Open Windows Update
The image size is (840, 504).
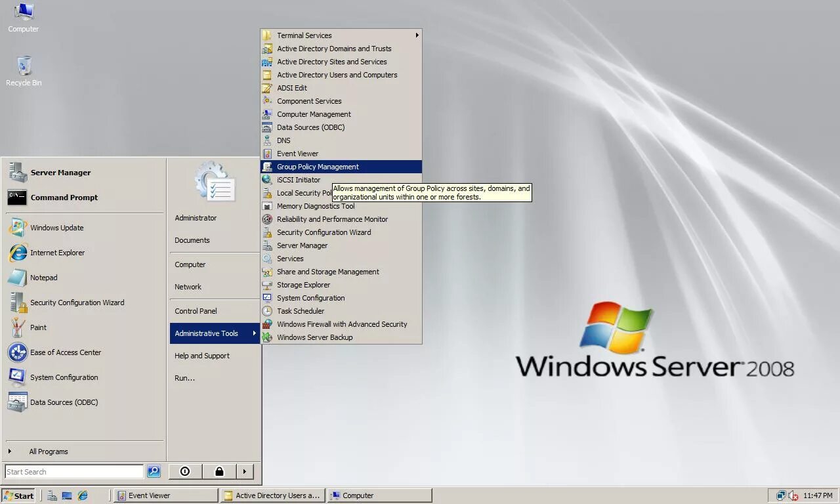pyautogui.click(x=57, y=228)
